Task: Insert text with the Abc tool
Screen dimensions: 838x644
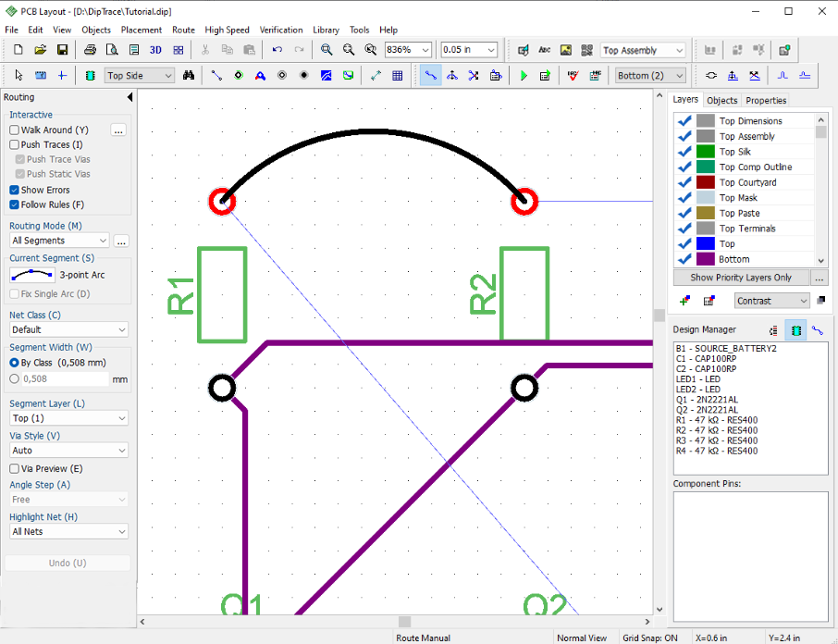Action: point(544,50)
